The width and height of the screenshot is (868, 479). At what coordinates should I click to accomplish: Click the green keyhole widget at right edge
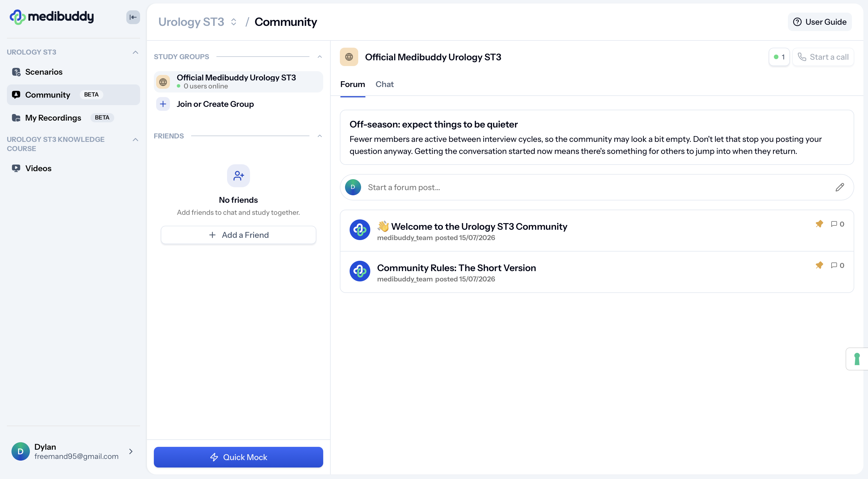pyautogui.click(x=857, y=359)
